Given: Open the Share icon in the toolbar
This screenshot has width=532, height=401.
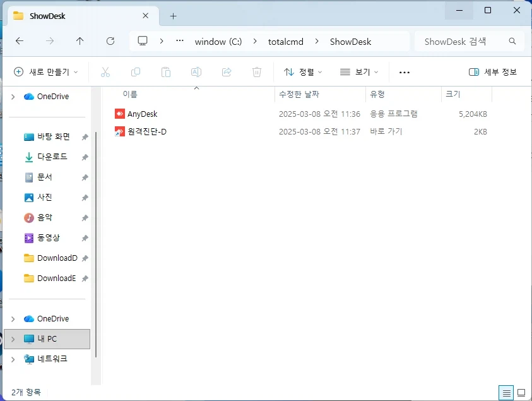Looking at the screenshot, I should click(226, 71).
